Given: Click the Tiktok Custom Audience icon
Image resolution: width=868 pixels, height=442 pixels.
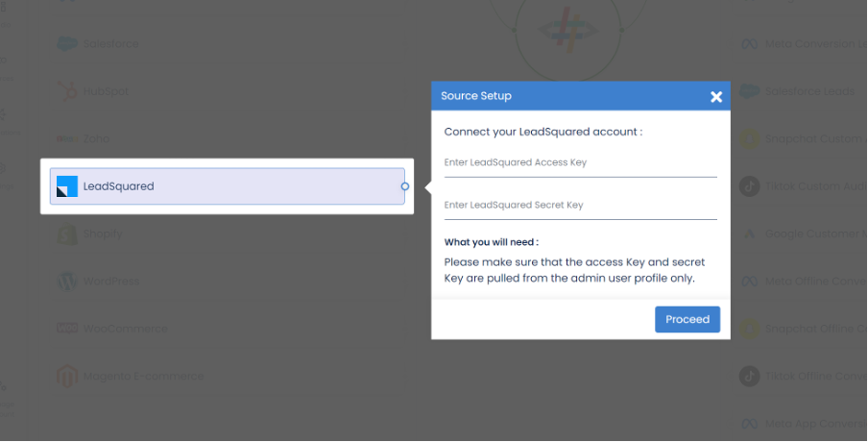Looking at the screenshot, I should (749, 186).
